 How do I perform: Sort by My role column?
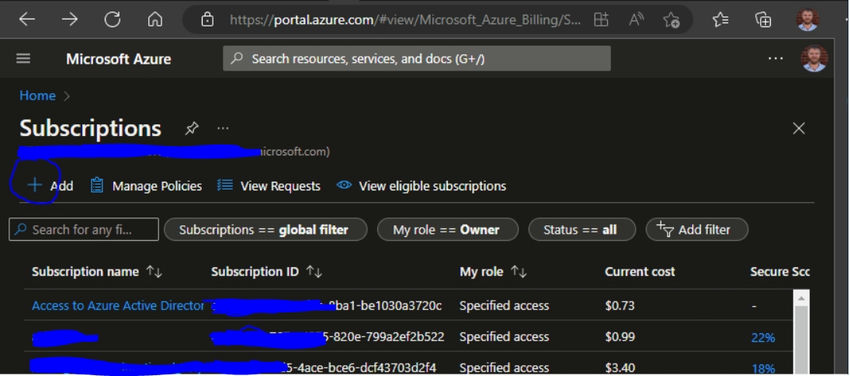tap(493, 272)
